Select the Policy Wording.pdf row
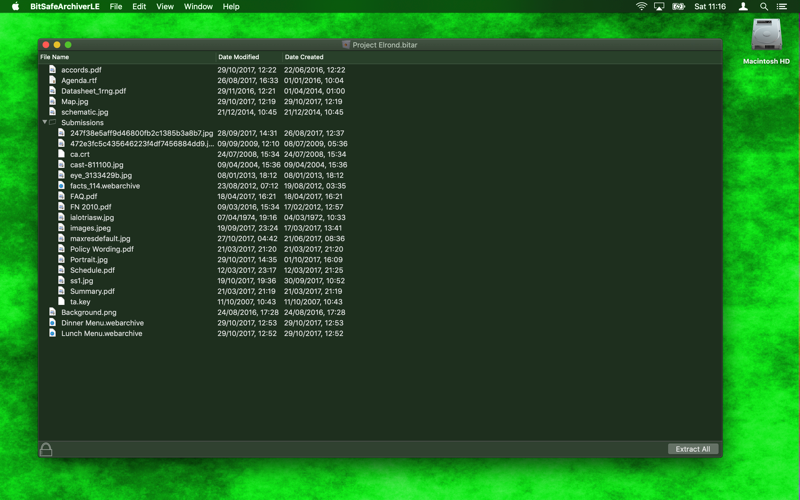The width and height of the screenshot is (800, 500). [x=380, y=249]
